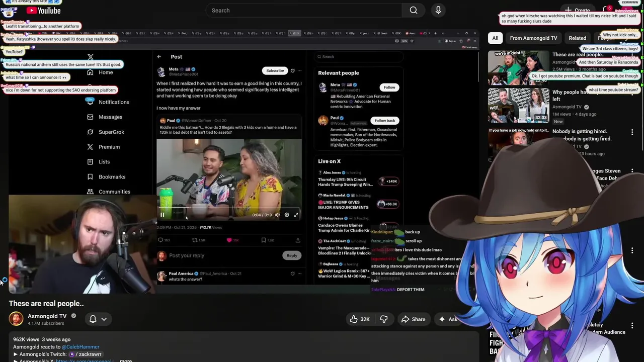This screenshot has width=644, height=362.
Task: Select the From Asmongold TV chip
Action: click(533, 38)
